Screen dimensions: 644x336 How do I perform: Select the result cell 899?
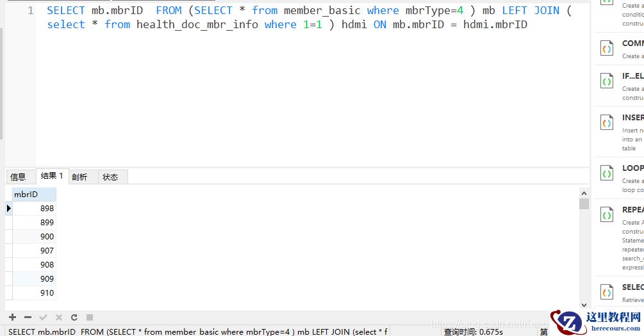pos(34,222)
